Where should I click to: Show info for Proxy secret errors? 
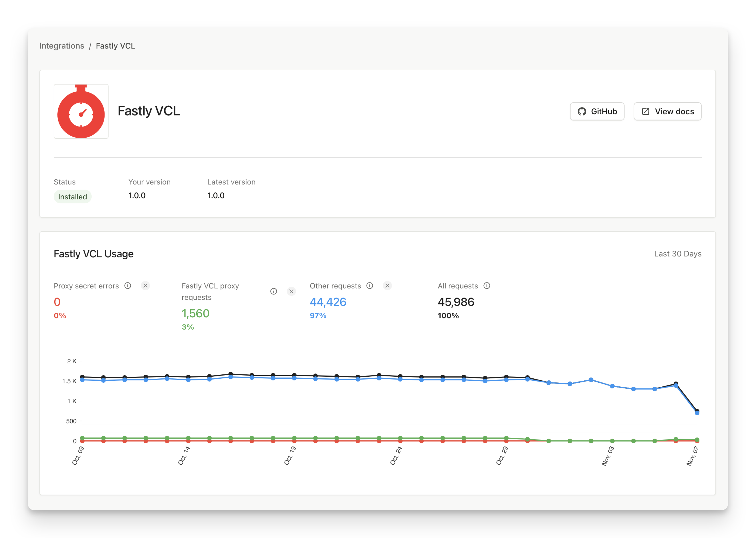click(128, 286)
